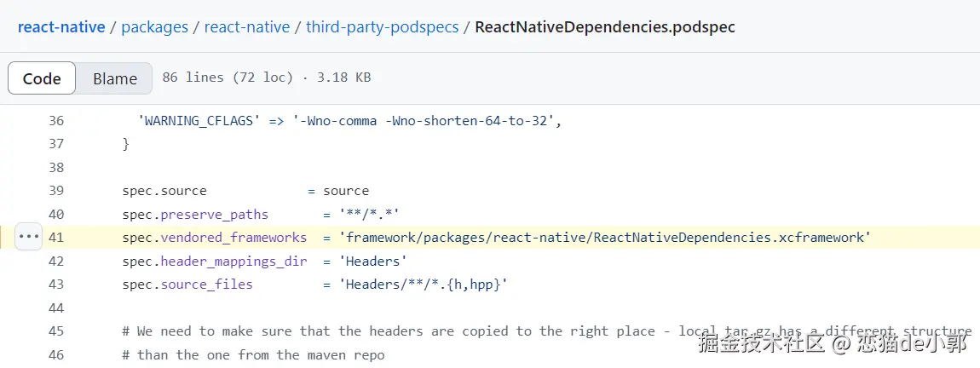Switch to the Code view tab
Viewport: 980px width, 368px height.
[42, 78]
